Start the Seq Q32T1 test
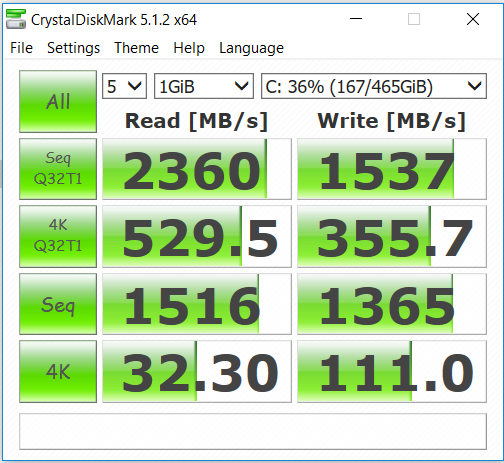The height and width of the screenshot is (463, 504). point(58,169)
